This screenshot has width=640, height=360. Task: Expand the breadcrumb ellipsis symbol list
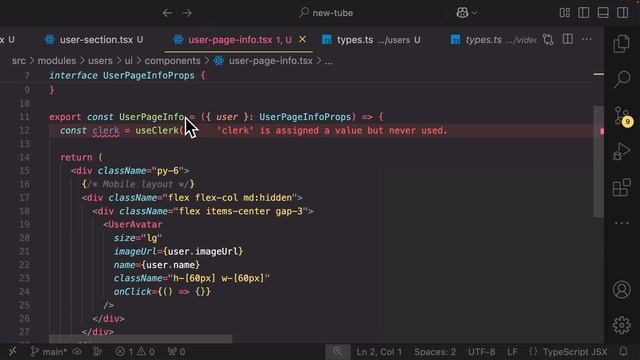(329, 61)
